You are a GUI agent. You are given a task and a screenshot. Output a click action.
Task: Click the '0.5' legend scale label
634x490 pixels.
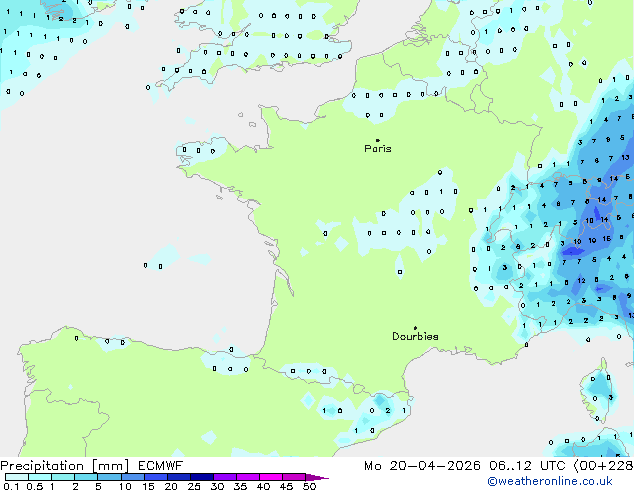pyautogui.click(x=35, y=486)
